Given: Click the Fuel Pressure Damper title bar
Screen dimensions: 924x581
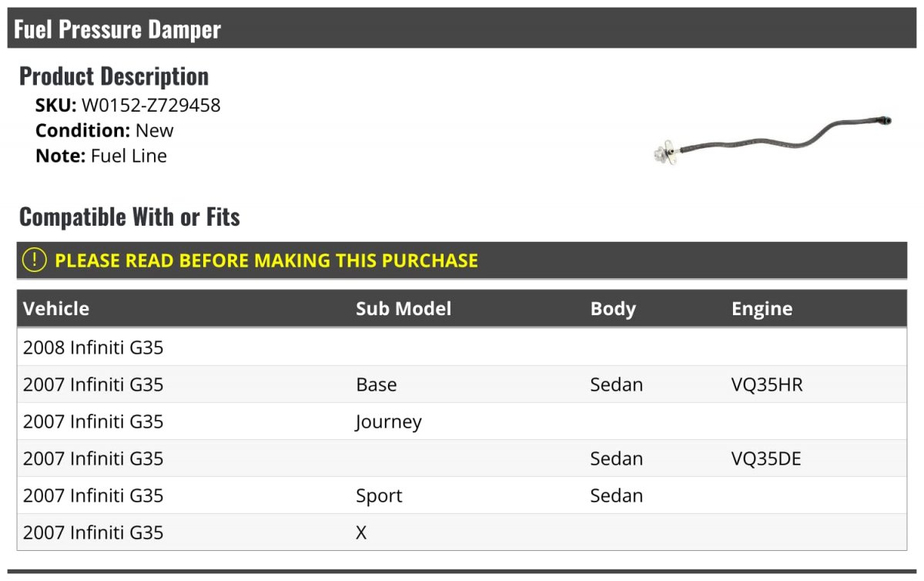Looking at the screenshot, I should pos(462,29).
